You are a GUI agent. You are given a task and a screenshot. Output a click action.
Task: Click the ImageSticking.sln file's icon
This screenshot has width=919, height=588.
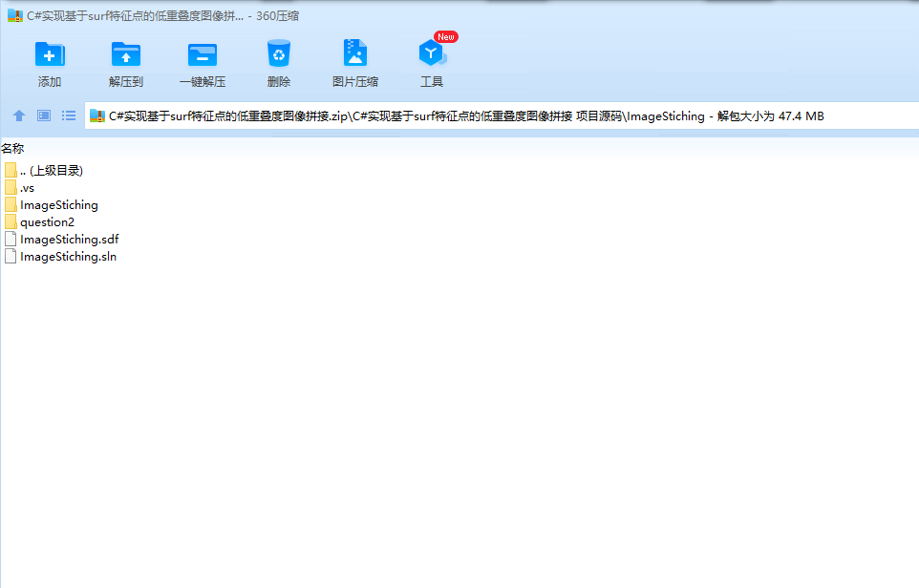(11, 257)
